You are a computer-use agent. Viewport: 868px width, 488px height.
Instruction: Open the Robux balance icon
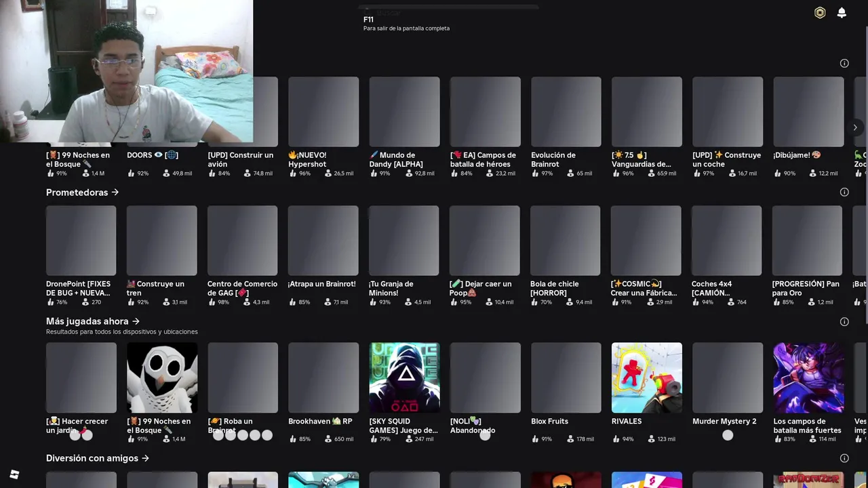(x=820, y=13)
